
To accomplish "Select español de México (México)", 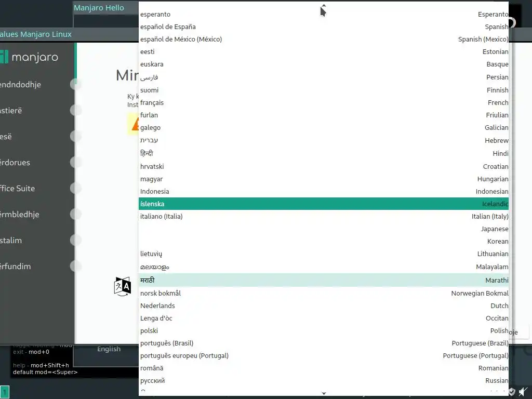I will point(324,39).
